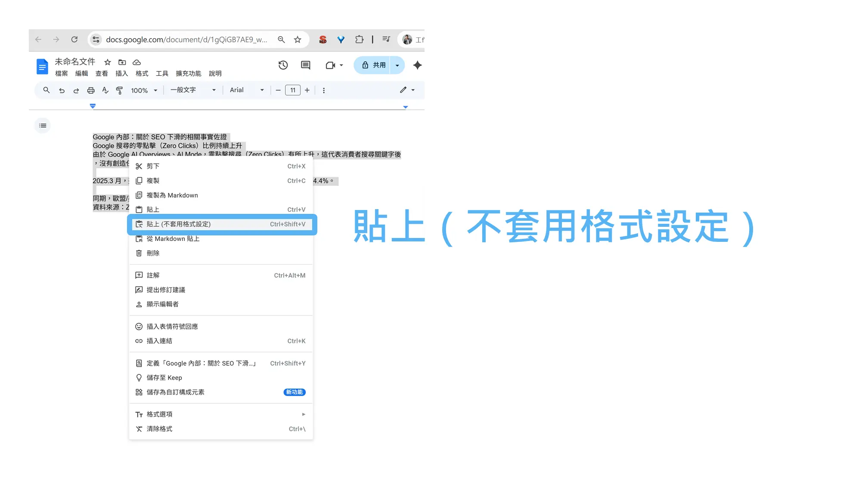
Task: Open the comments panel icon
Action: [305, 65]
